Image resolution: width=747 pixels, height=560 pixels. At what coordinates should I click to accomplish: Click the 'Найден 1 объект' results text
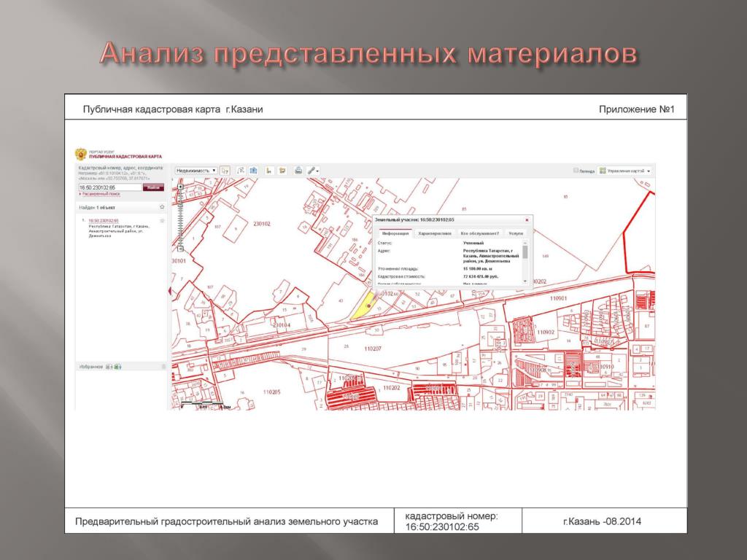tap(97, 208)
